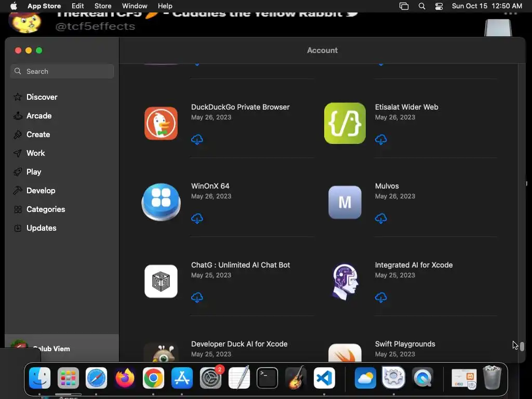
Task: Click the vertical scrollbar thumb
Action: (x=522, y=347)
